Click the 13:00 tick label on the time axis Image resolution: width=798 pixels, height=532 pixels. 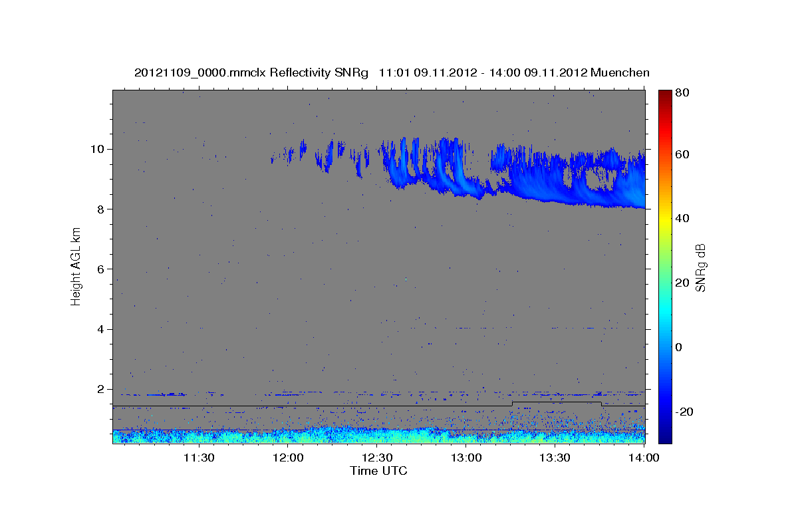tap(466, 458)
